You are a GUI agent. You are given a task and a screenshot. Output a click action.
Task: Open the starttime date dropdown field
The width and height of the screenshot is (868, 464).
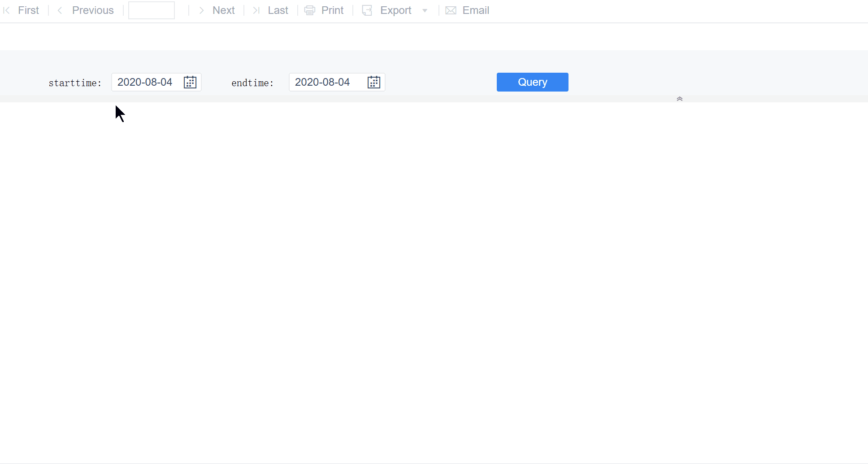tap(148, 82)
